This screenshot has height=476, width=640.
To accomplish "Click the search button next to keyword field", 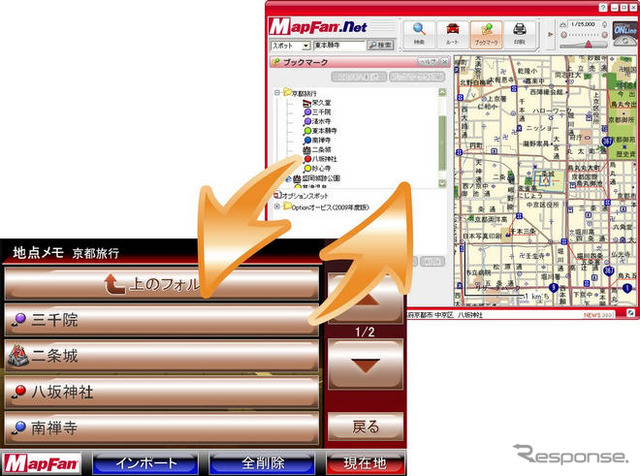I will (x=380, y=45).
